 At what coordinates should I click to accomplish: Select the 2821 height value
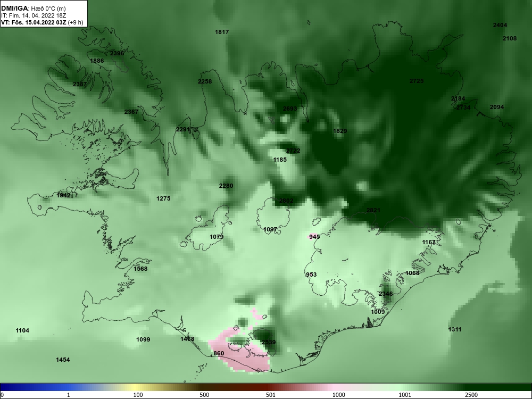(x=373, y=210)
